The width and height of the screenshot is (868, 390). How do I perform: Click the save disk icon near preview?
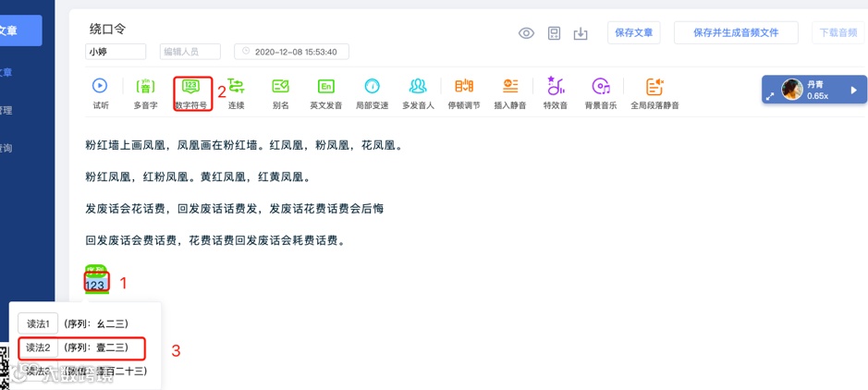click(x=554, y=33)
